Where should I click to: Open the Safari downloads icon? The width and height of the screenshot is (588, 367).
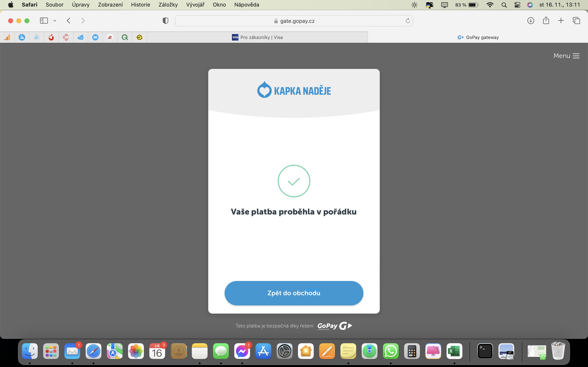(530, 21)
